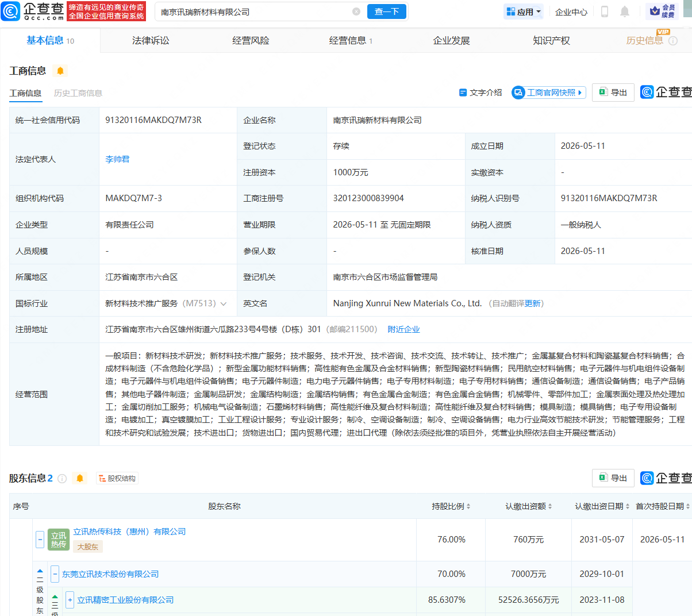This screenshot has height=616, width=692.
Task: Open the mobile phone app icon
Action: coord(605,11)
